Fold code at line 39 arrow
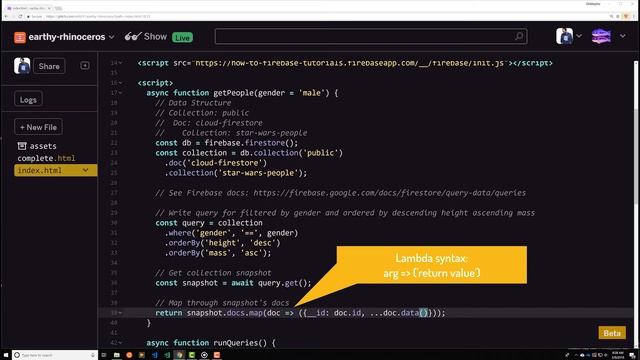 pyautogui.click(x=120, y=313)
